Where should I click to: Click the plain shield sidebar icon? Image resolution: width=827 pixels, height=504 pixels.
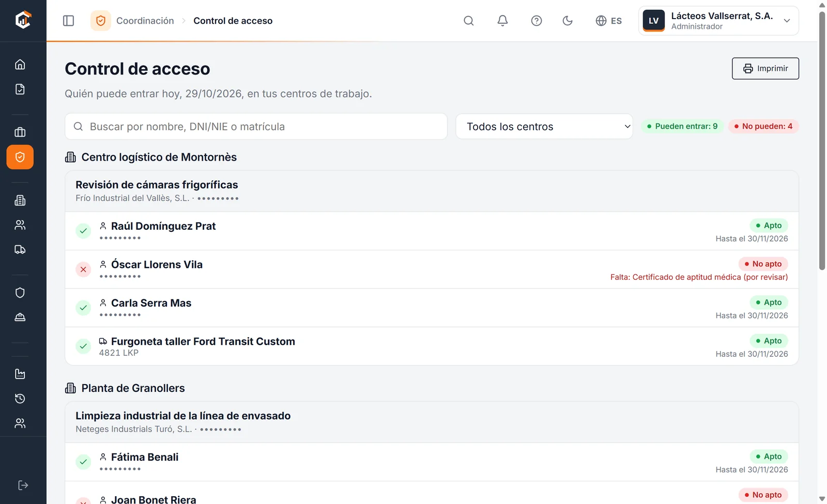(20, 293)
